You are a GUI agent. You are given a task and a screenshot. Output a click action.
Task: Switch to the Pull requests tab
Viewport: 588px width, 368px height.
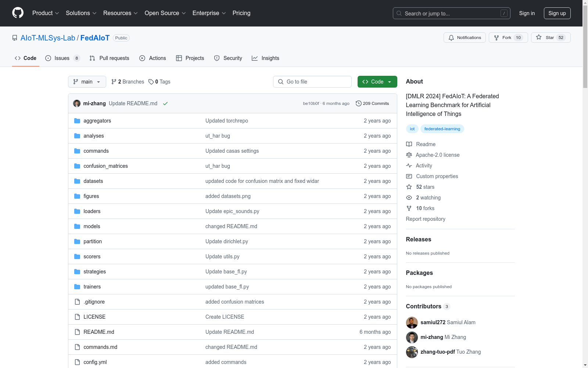point(110,58)
